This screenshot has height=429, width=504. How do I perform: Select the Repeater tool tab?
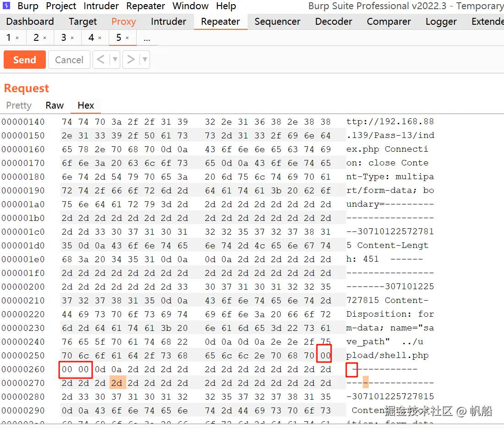(x=221, y=22)
